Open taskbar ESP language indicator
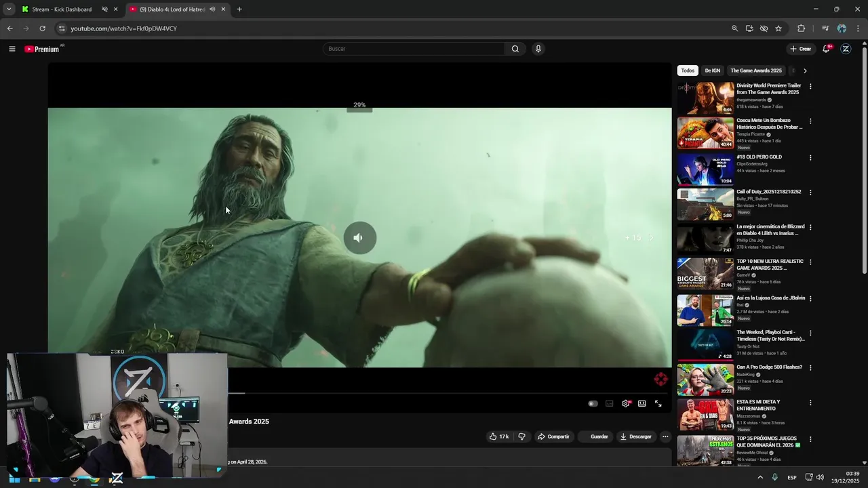This screenshot has width=868, height=488. [792, 478]
